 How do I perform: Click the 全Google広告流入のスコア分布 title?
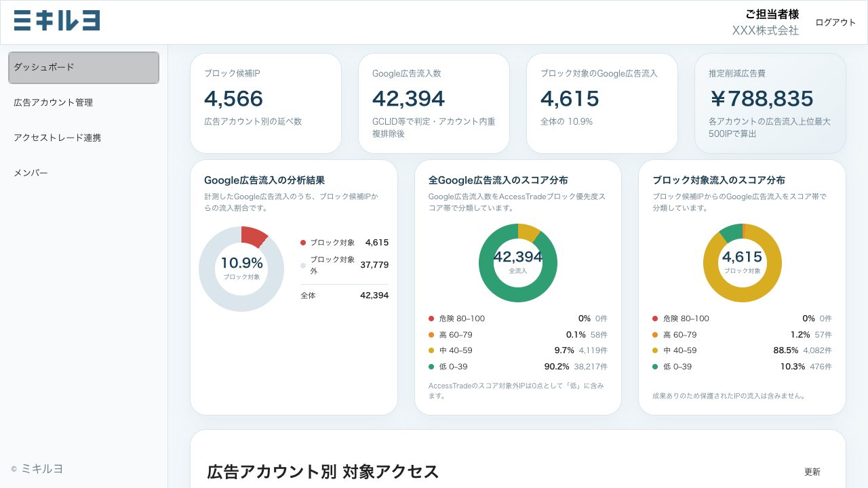point(498,180)
